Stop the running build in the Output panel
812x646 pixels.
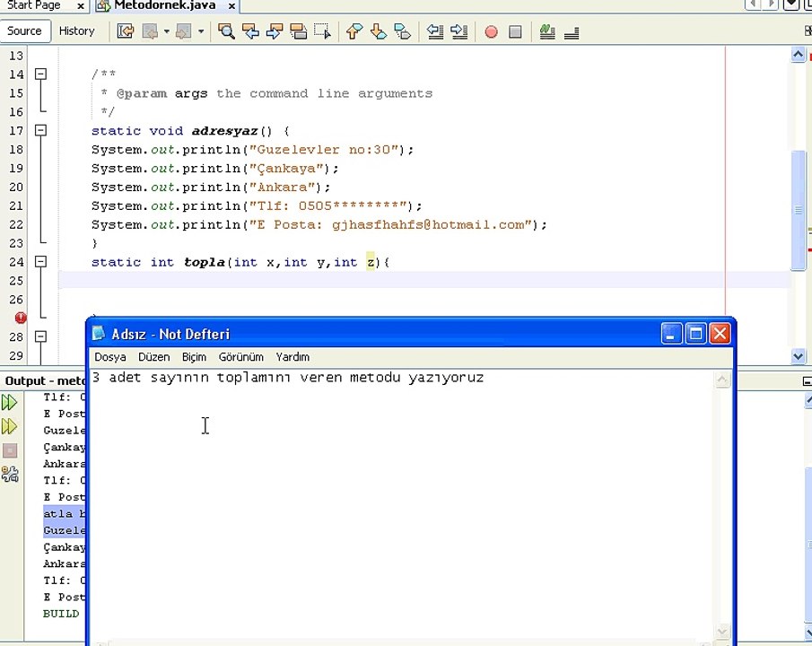(9, 450)
